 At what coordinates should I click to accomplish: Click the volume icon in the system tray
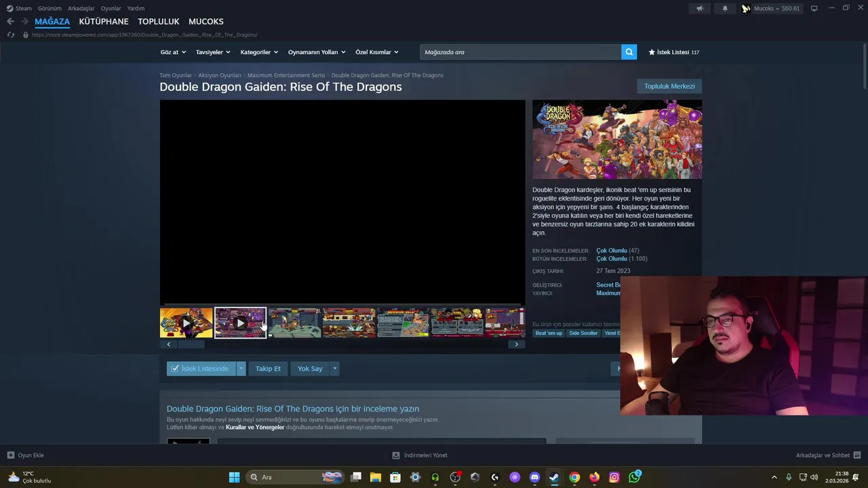814,477
